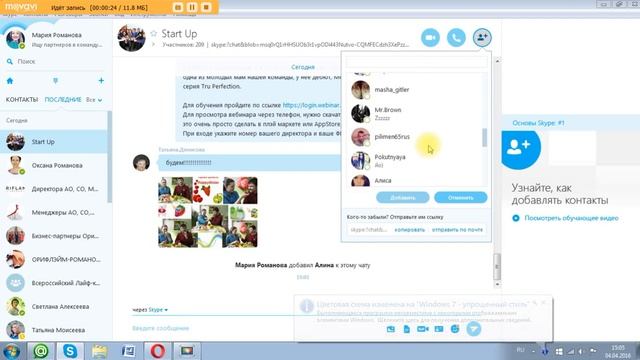Click the add-people list scrollbar thumb
This screenshot has height=360, width=640.
coord(484,138)
